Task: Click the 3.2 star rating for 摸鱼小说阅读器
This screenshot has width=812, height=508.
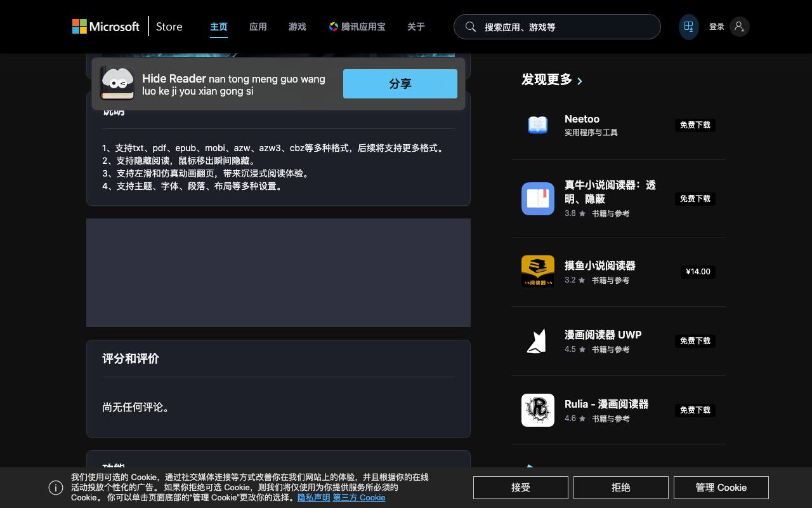Action: click(575, 280)
